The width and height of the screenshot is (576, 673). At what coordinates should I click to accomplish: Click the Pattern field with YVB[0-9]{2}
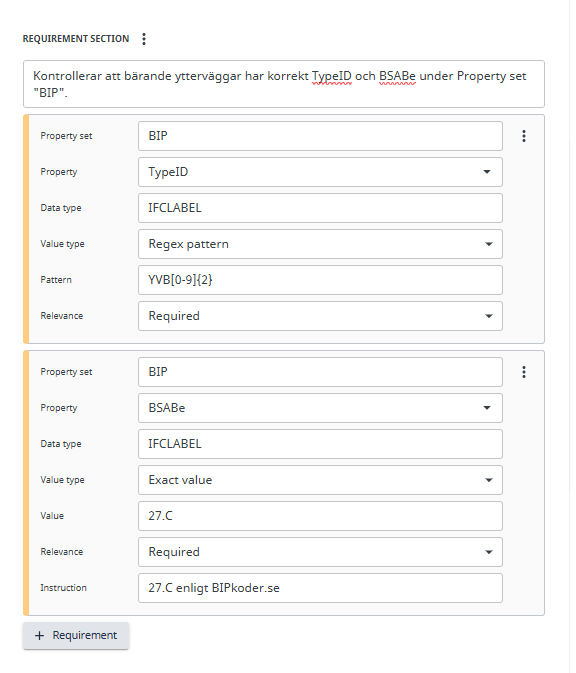tap(320, 280)
